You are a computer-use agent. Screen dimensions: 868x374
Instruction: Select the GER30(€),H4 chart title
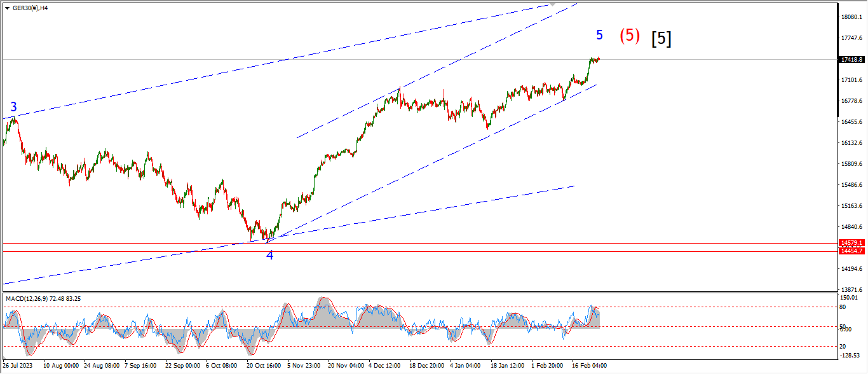point(30,8)
